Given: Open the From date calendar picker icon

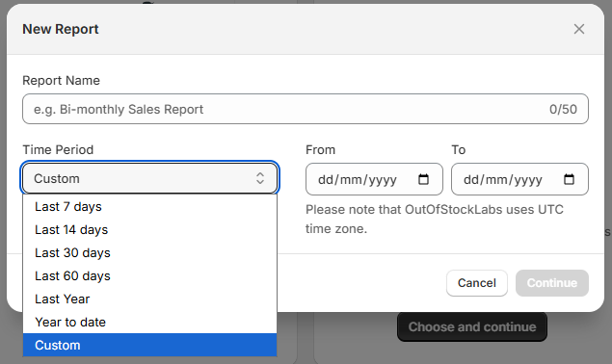Looking at the screenshot, I should pyautogui.click(x=423, y=179).
